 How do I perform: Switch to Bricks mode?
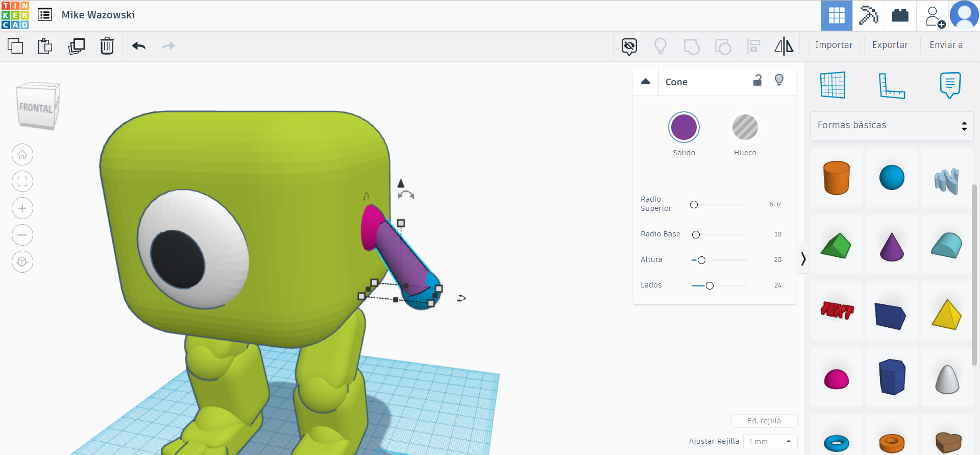[x=900, y=15]
